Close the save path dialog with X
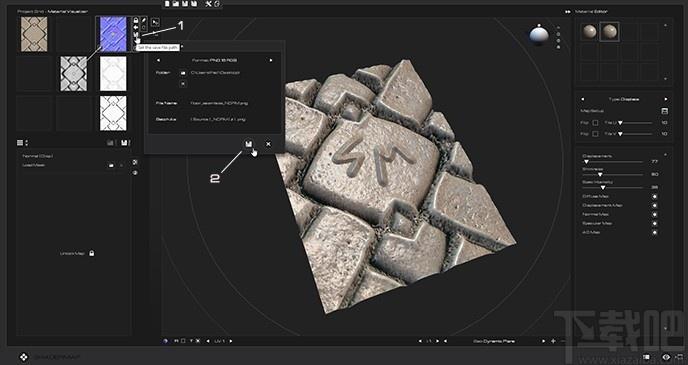This screenshot has width=688, height=365. (268, 144)
